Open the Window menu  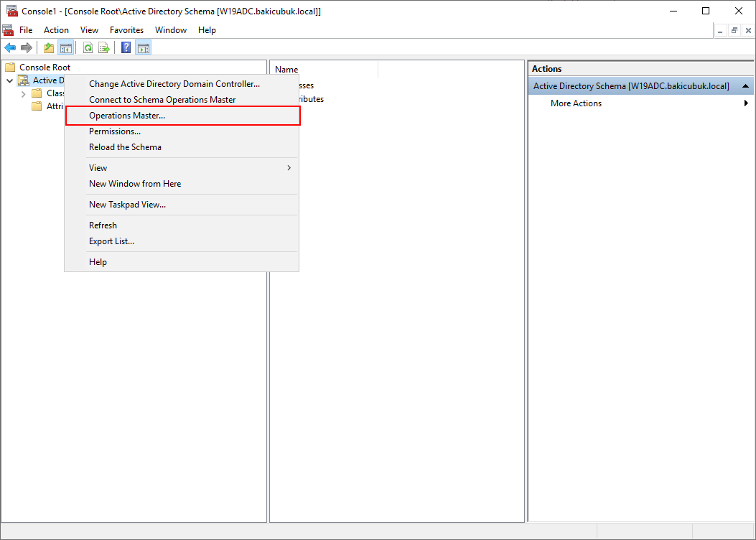[x=171, y=30]
